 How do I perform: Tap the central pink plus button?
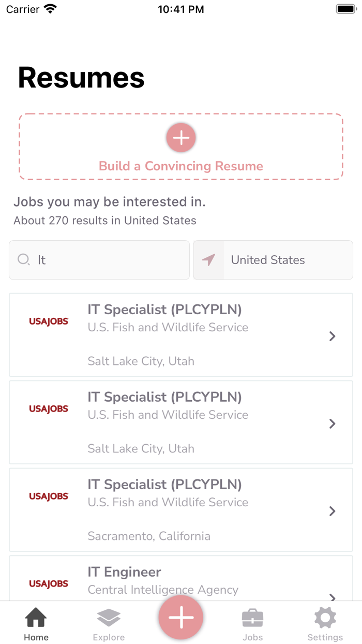pyautogui.click(x=181, y=617)
